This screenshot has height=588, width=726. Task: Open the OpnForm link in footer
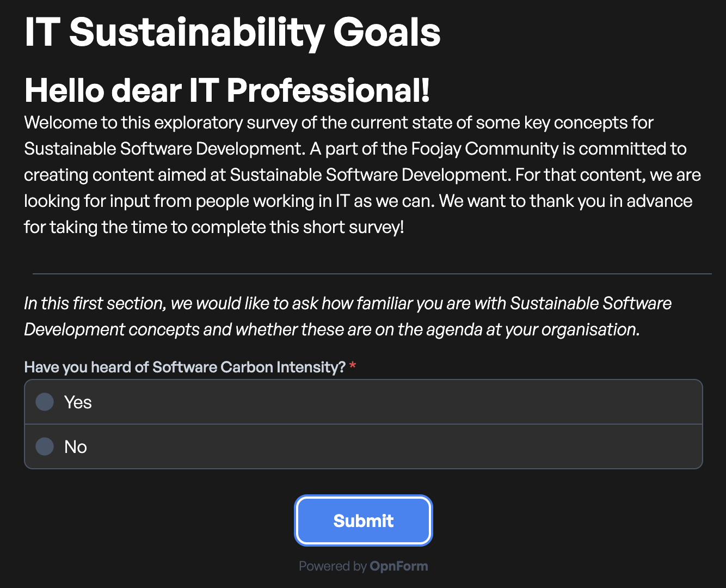click(399, 566)
